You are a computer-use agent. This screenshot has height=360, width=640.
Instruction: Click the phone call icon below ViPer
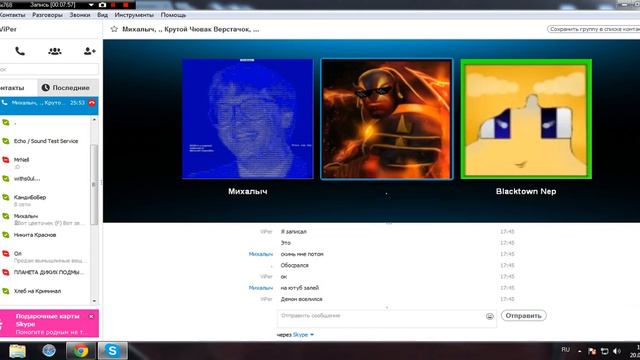(x=20, y=51)
